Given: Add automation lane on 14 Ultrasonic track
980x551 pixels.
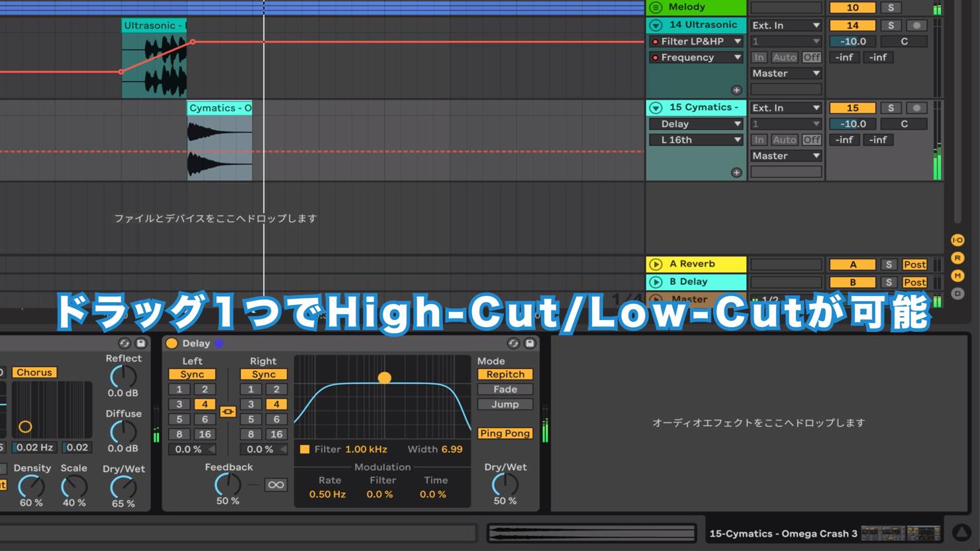Looking at the screenshot, I should pyautogui.click(x=736, y=90).
